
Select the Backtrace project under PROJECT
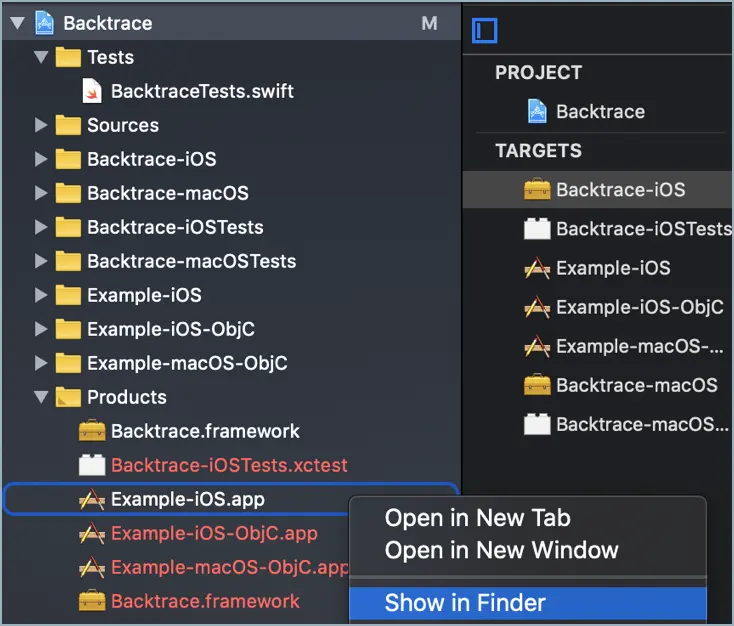[x=599, y=112]
